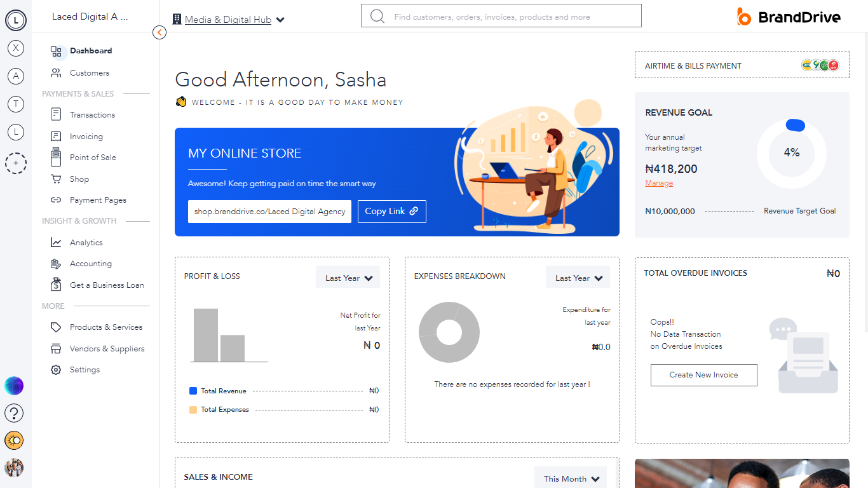Click the BrandDrive logo in the header
Image resolution: width=868 pixels, height=488 pixels.
pos(788,17)
